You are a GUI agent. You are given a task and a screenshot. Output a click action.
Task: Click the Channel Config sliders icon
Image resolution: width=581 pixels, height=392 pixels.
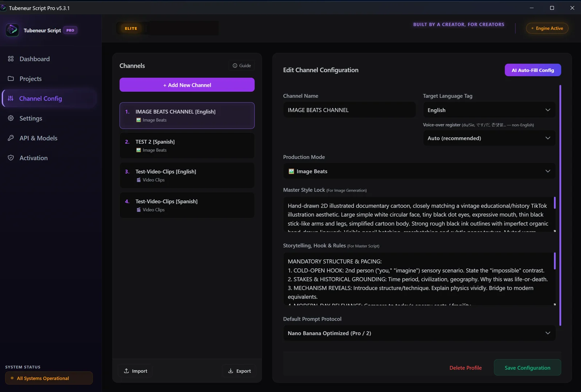point(11,98)
